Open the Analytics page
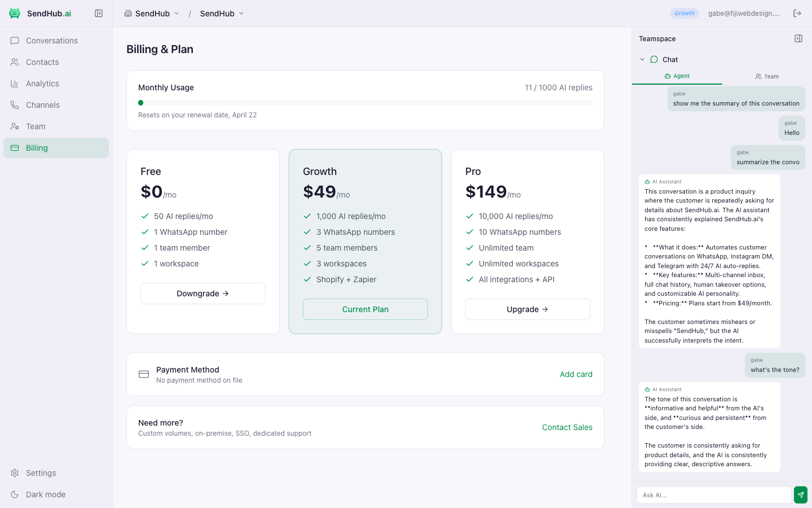The height and width of the screenshot is (508, 812). [x=56, y=84]
